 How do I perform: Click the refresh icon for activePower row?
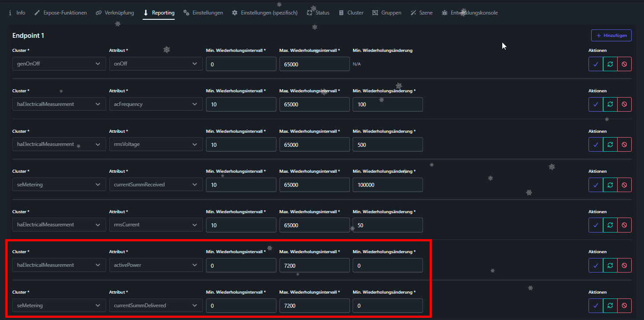click(610, 265)
